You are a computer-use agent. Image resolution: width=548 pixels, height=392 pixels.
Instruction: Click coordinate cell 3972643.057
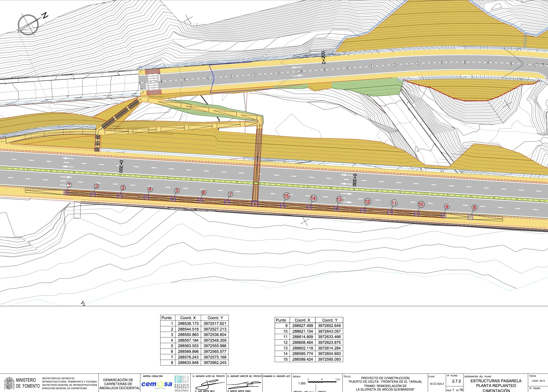coord(329,332)
